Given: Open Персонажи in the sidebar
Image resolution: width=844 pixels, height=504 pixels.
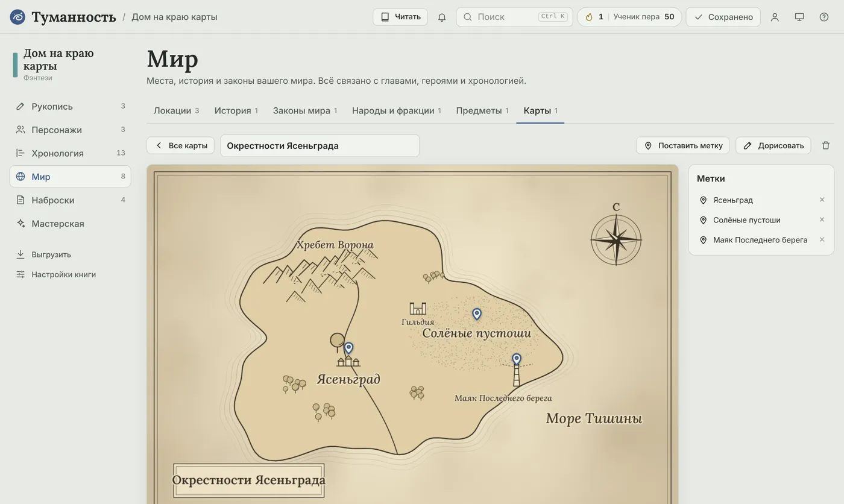Looking at the screenshot, I should coord(70,130).
